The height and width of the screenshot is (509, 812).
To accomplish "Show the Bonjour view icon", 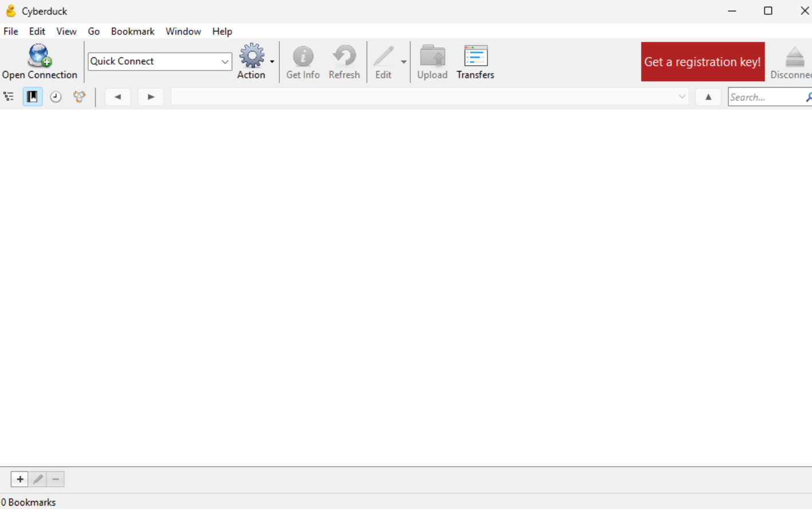I will click(79, 97).
